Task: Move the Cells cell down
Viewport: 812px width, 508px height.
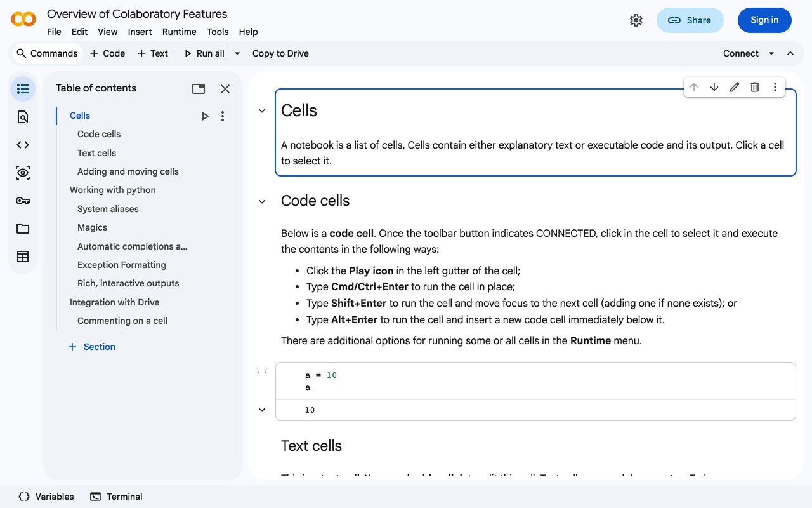Action: 714,88
